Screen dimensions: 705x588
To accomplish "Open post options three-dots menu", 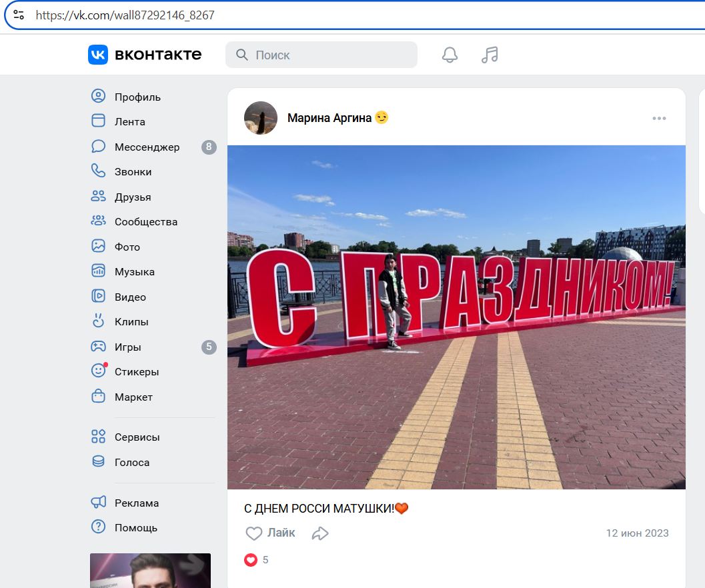I will (x=659, y=119).
